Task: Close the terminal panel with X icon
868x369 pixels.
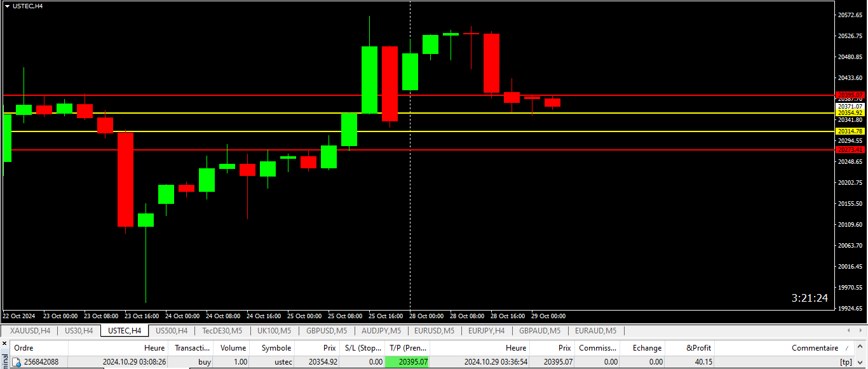Action: point(4,344)
